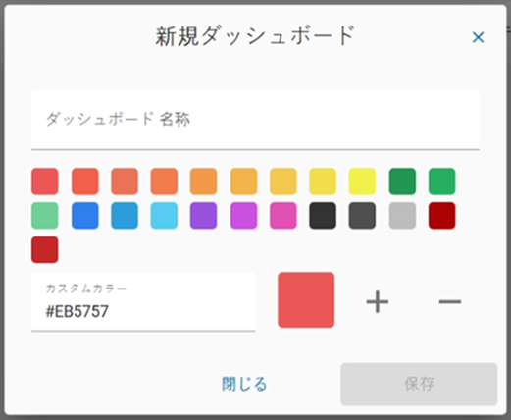Select the first coral red swatch
511x420 pixels.
coord(45,182)
